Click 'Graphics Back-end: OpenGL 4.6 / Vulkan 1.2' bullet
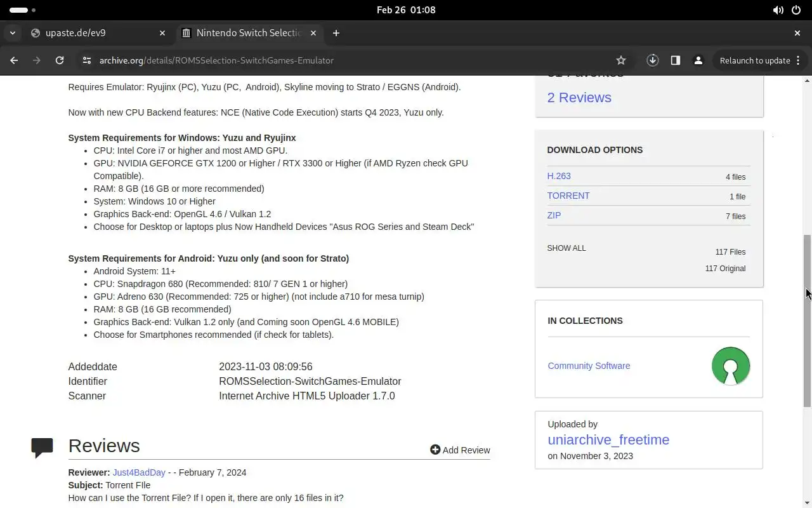This screenshot has height=508, width=812. pyautogui.click(x=182, y=214)
